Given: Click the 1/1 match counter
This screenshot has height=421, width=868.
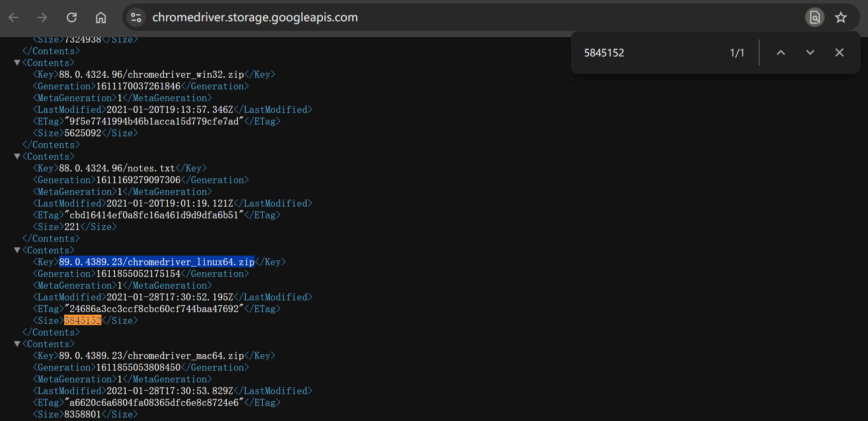Looking at the screenshot, I should click(737, 53).
